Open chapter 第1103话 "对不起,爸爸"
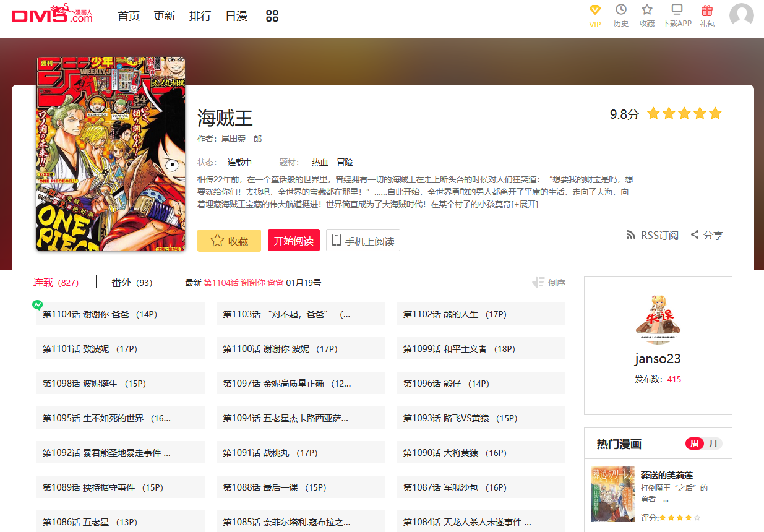 pos(301,314)
